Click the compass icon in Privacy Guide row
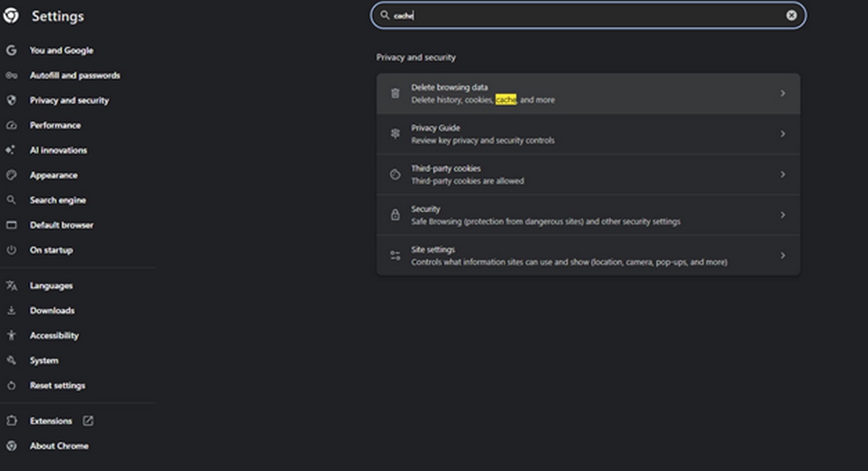868x471 pixels. coord(395,134)
